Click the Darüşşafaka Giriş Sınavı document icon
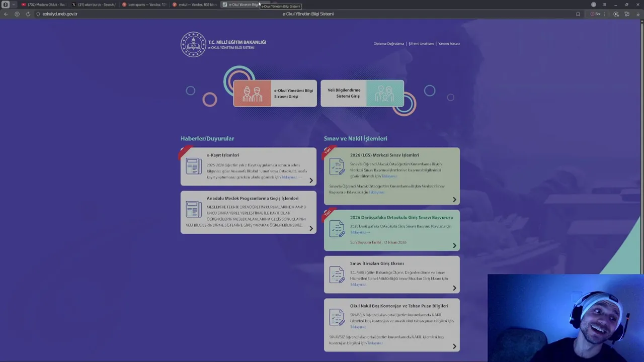The image size is (644, 362). pyautogui.click(x=337, y=229)
